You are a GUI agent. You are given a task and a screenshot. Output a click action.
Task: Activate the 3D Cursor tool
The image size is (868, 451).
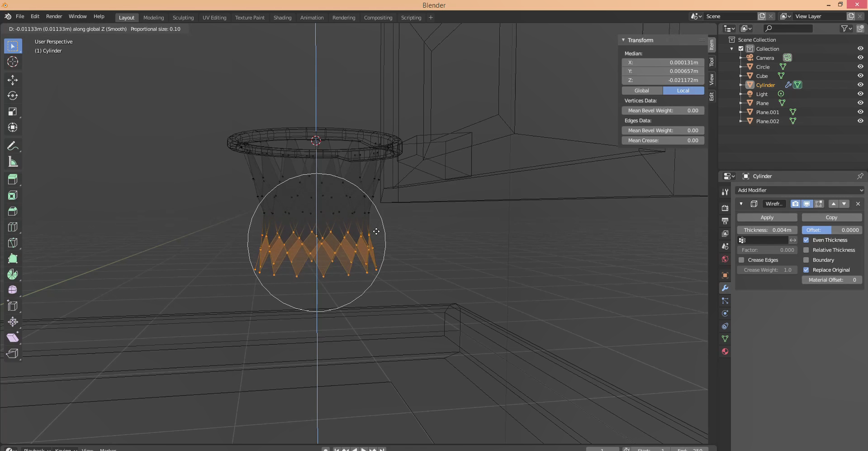(13, 62)
